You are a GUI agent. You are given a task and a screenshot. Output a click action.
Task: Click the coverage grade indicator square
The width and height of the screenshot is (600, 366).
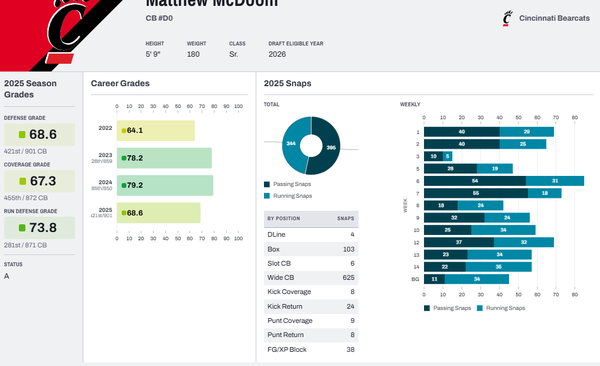tap(23, 181)
